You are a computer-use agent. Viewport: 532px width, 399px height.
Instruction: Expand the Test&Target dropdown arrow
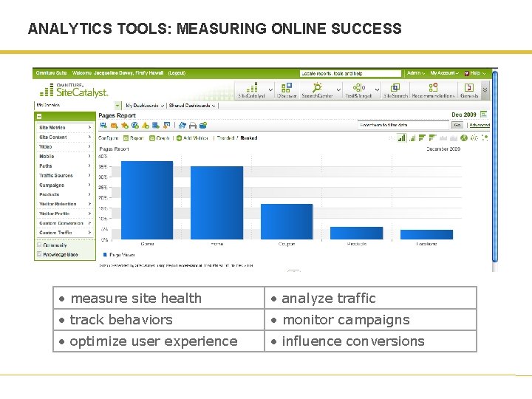[377, 89]
